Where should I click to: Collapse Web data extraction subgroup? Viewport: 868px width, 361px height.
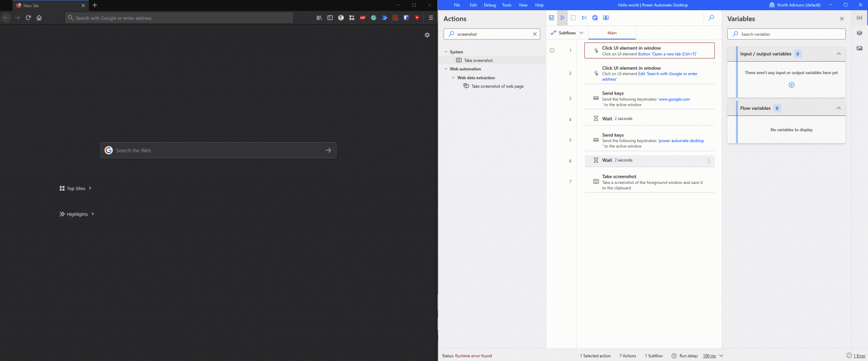click(453, 78)
